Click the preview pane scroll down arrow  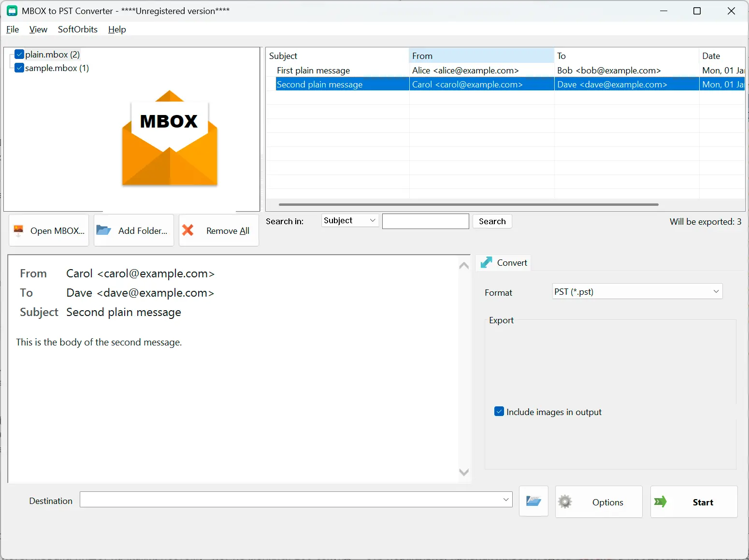[x=464, y=472]
